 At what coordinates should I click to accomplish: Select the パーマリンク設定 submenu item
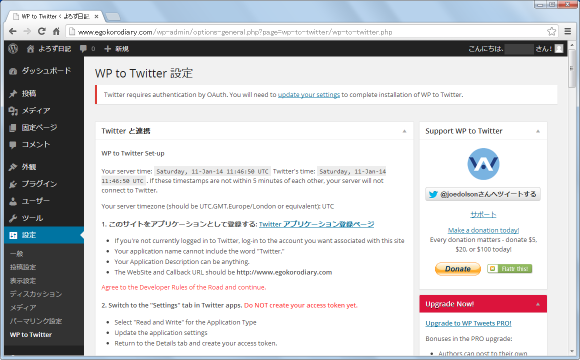[x=36, y=321]
